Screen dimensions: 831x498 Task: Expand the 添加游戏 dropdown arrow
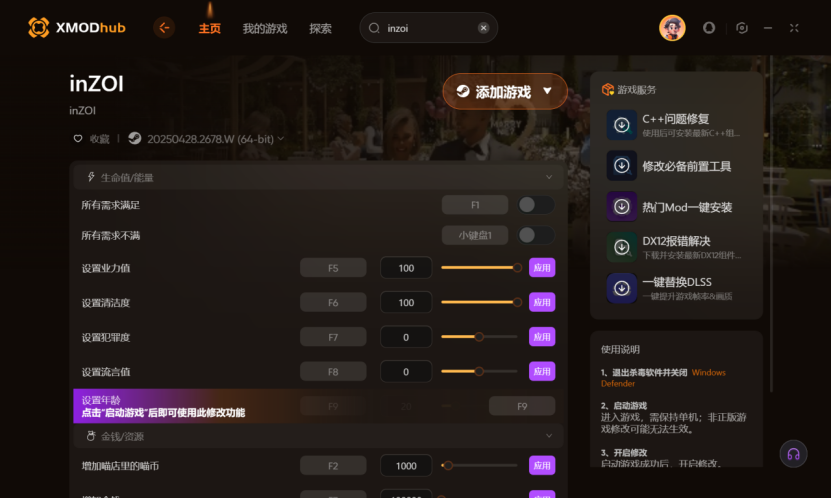pyautogui.click(x=547, y=91)
